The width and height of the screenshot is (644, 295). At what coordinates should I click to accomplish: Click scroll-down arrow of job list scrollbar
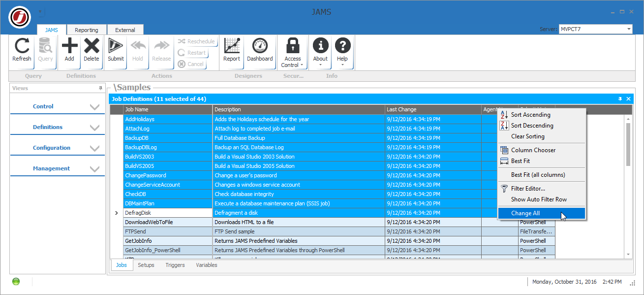628,255
